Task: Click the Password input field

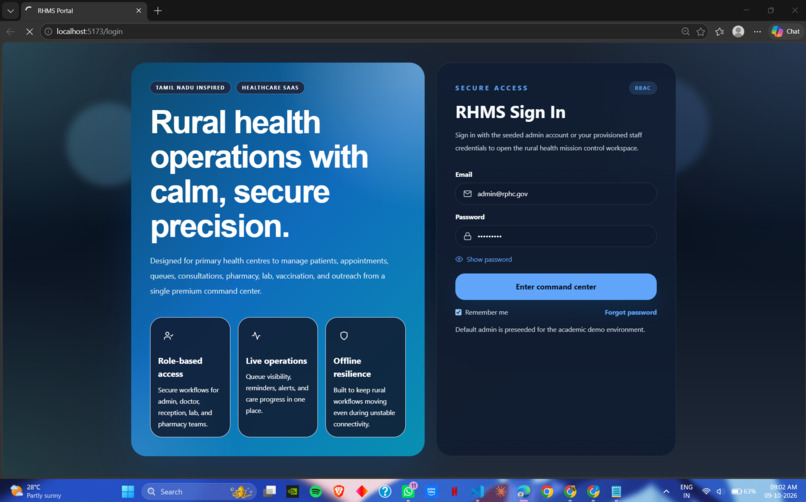Action: [556, 236]
